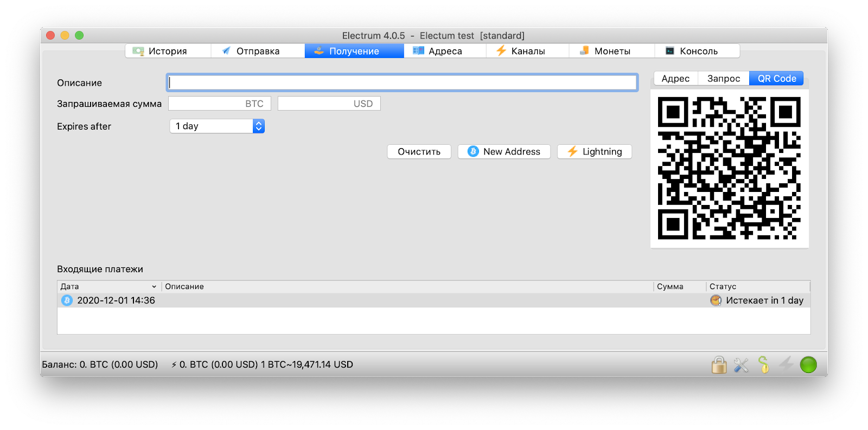Open preferences via the tools icon
Image resolution: width=868 pixels, height=430 pixels.
(741, 365)
